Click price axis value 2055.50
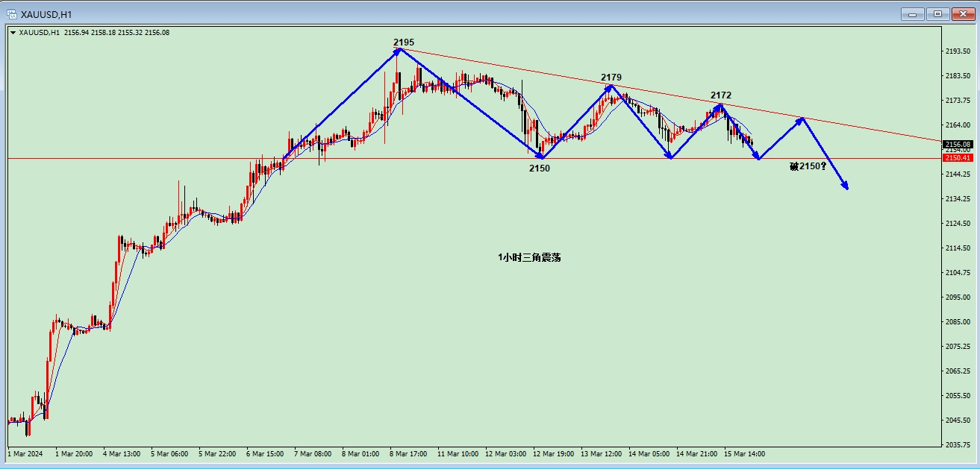 [958, 396]
